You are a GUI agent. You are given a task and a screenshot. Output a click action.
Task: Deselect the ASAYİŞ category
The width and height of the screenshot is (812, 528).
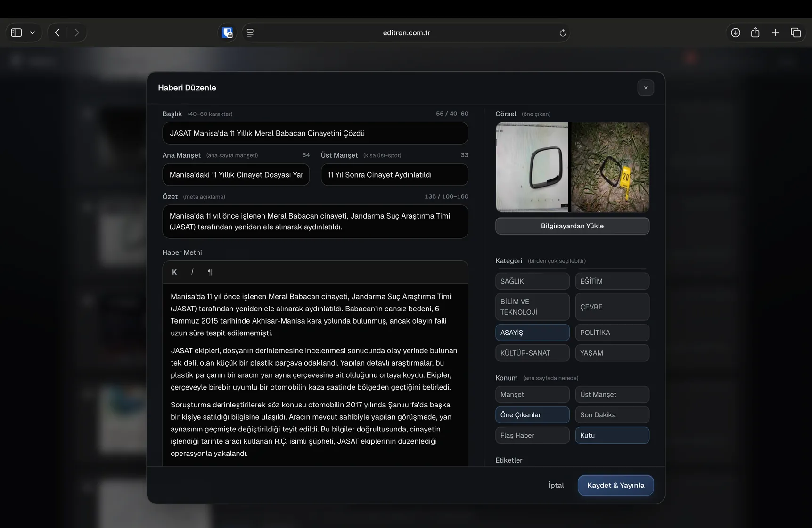[533, 333]
